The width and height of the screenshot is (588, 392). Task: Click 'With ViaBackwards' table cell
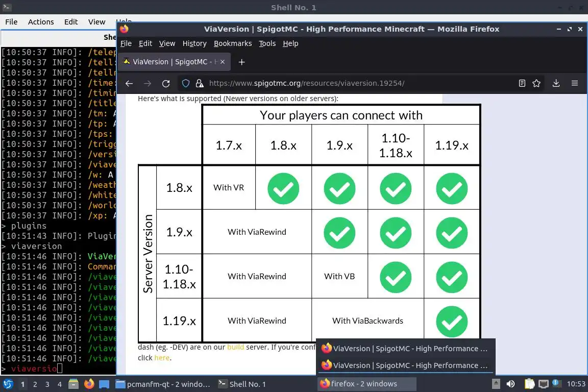pyautogui.click(x=367, y=321)
